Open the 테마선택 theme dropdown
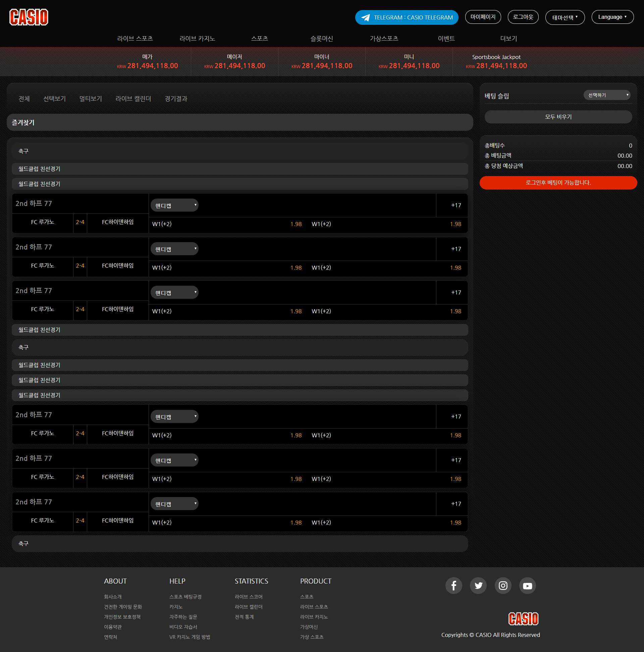Image resolution: width=644 pixels, height=652 pixels. (565, 17)
